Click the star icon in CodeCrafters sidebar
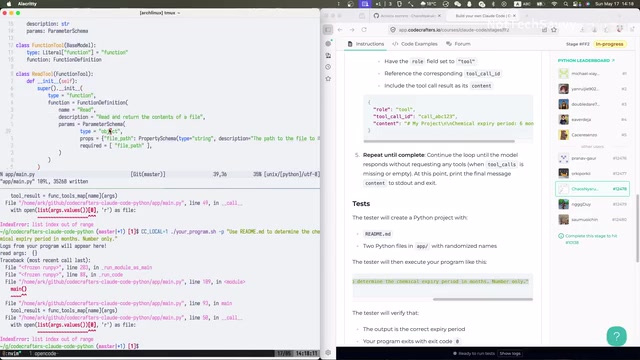Screen dimensions: 640x360 [328, 78]
